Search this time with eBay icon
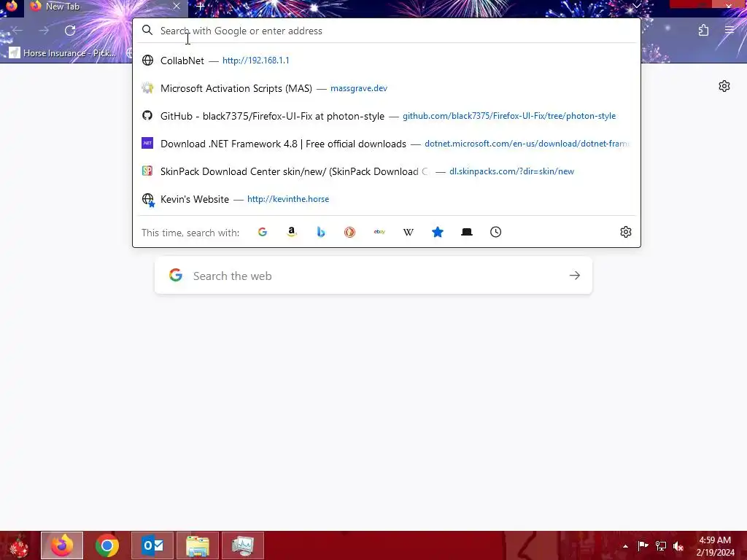 (x=379, y=232)
